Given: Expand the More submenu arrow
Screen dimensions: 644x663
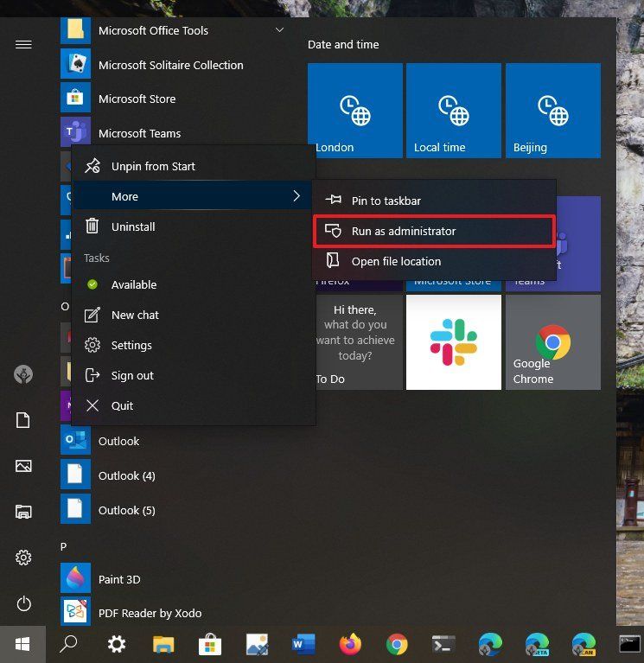Looking at the screenshot, I should tap(296, 196).
